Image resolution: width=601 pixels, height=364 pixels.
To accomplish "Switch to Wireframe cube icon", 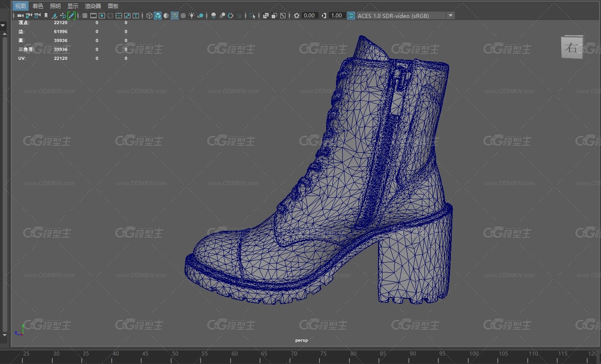I will [x=149, y=16].
